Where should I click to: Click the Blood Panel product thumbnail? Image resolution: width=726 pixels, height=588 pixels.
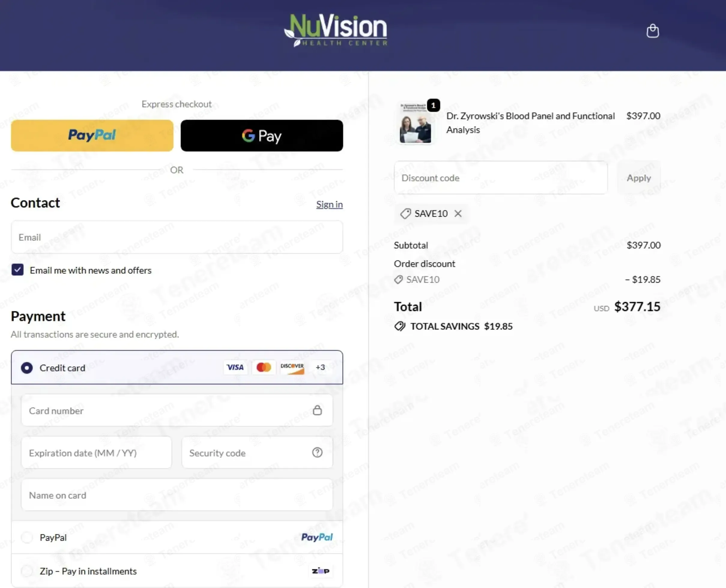(x=415, y=123)
